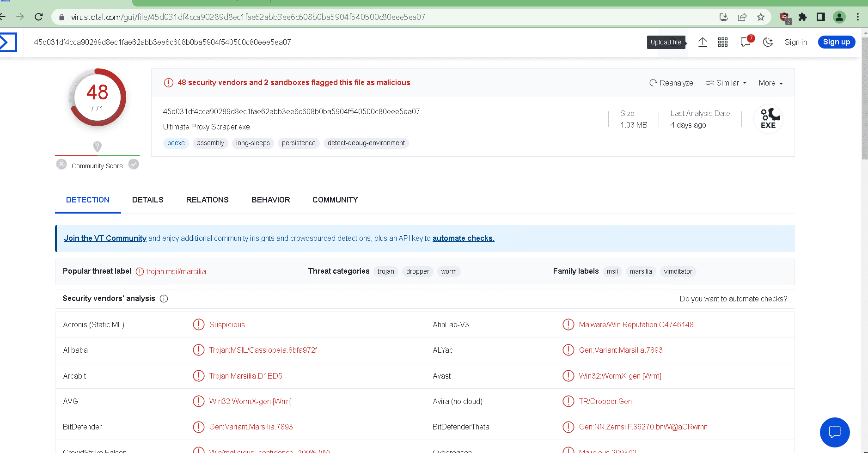This screenshot has height=453, width=868.
Task: Click the Reanalyze icon
Action: coord(654,83)
